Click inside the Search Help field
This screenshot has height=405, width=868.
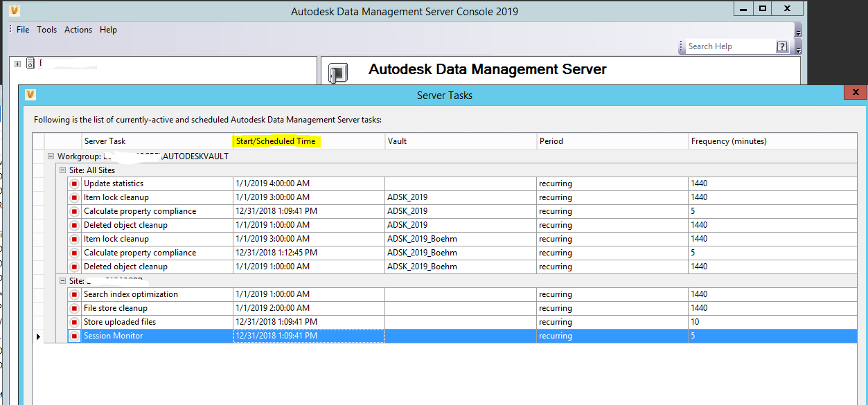[x=714, y=46]
